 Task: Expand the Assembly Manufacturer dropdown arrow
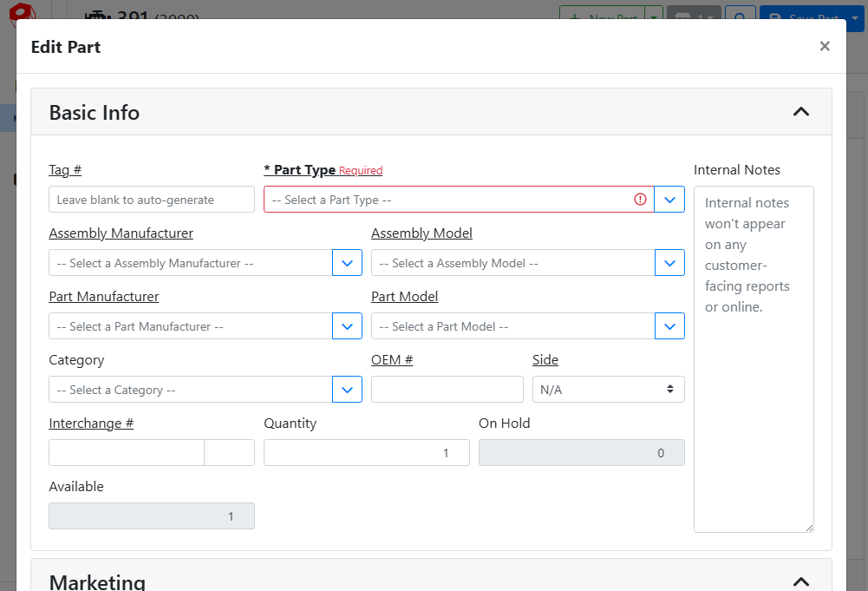[347, 263]
